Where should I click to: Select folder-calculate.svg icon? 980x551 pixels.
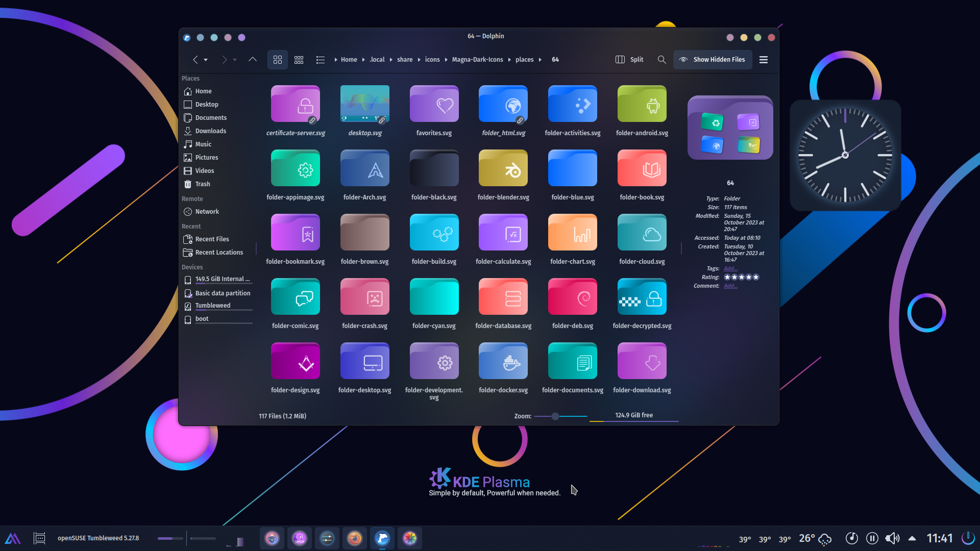coord(503,233)
